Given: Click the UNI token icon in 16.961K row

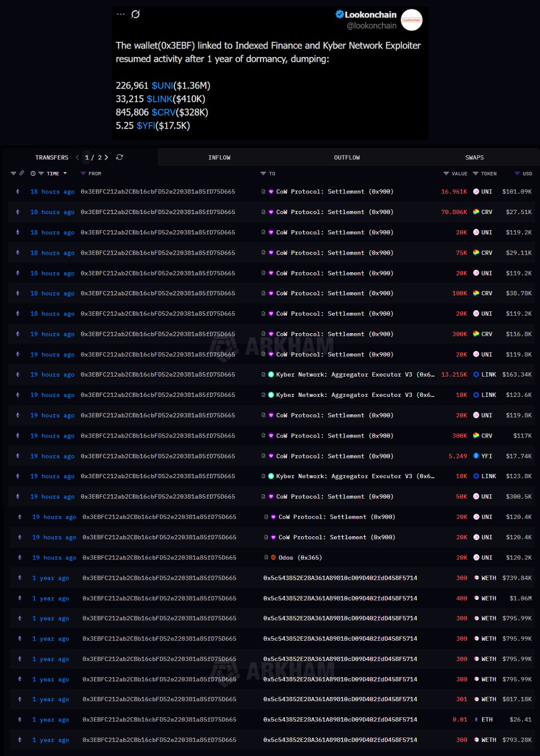Looking at the screenshot, I should tap(476, 191).
